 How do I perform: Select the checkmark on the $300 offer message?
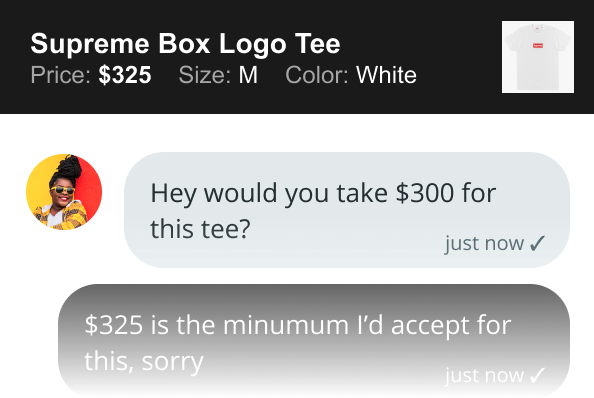click(x=537, y=243)
